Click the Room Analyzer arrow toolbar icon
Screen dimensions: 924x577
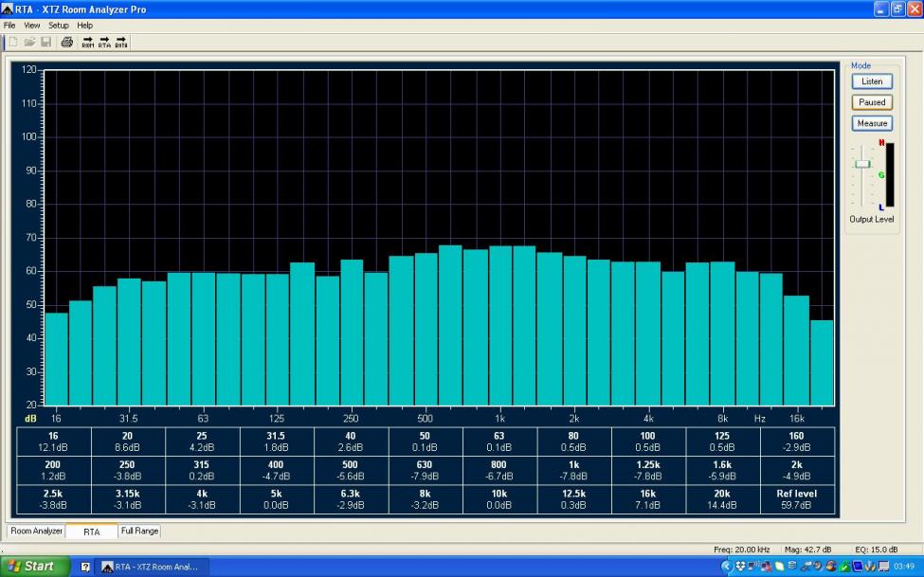click(88, 43)
